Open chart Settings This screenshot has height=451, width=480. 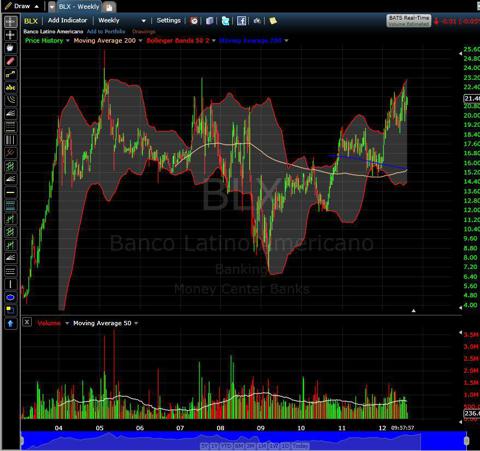[x=168, y=21]
